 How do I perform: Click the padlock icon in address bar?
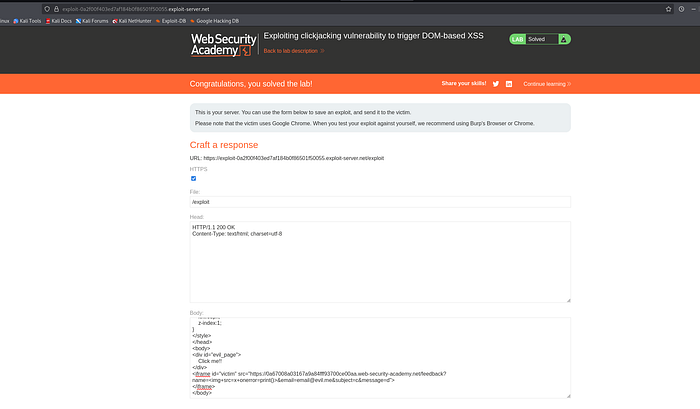click(x=56, y=9)
